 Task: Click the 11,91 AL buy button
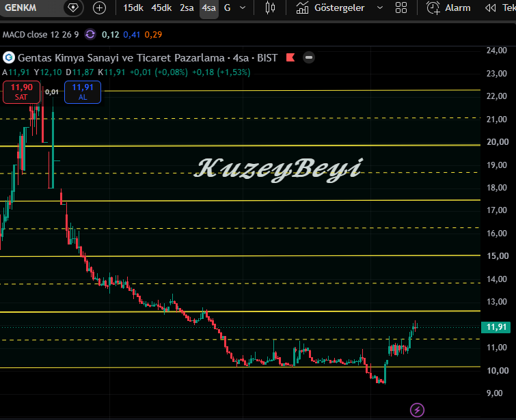(83, 92)
